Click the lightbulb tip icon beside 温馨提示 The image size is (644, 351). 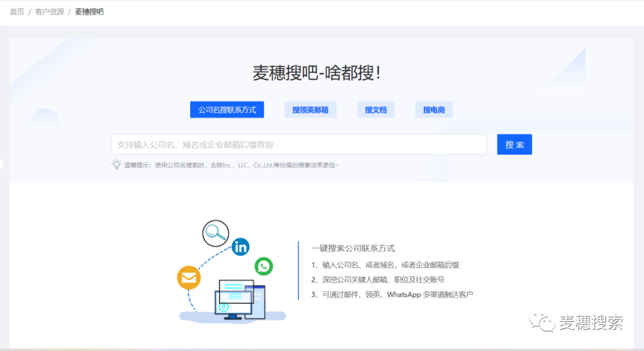tap(117, 166)
